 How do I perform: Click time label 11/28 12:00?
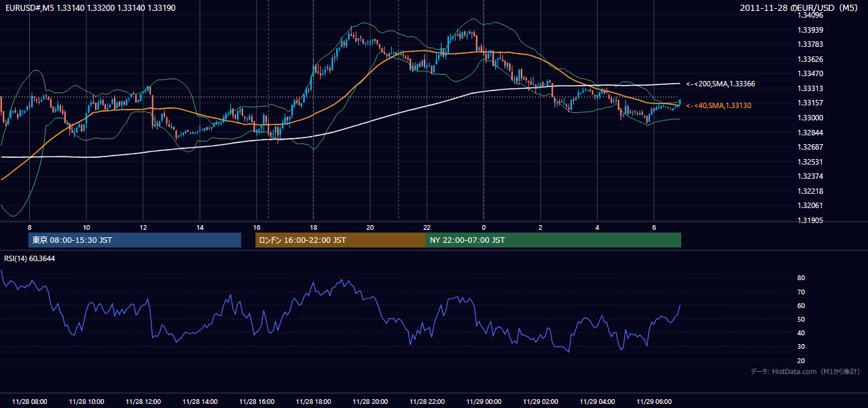[x=143, y=402]
